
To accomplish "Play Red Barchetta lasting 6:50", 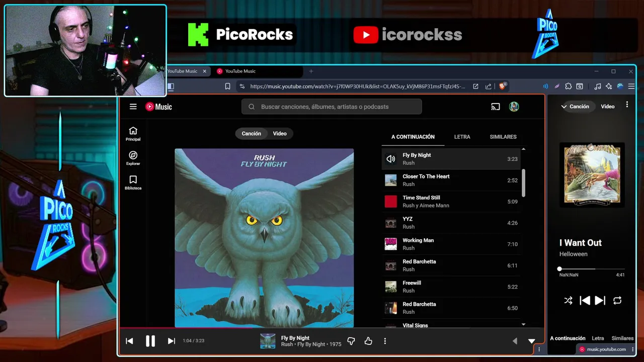I will (x=451, y=308).
